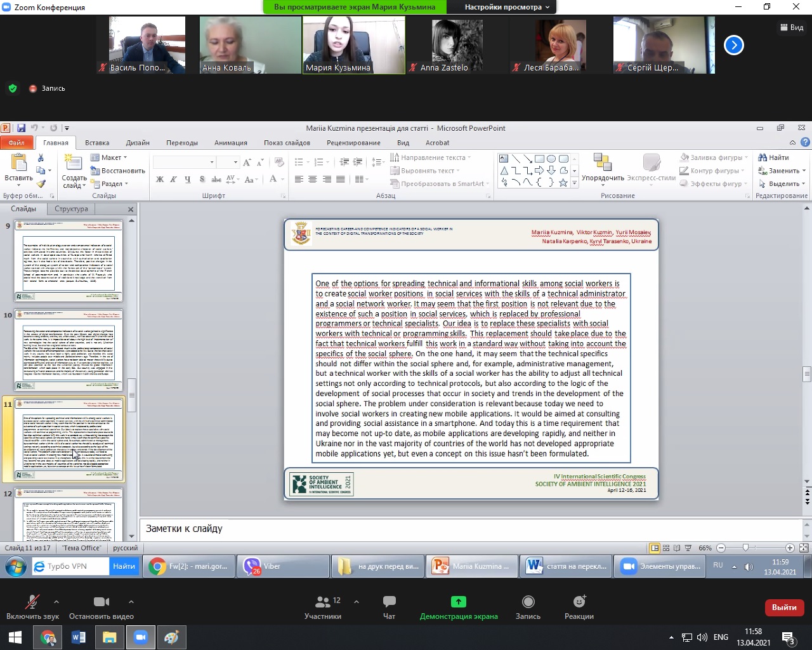Unmute microphone with Включить звук
This screenshot has width=812, height=650.
(x=32, y=602)
